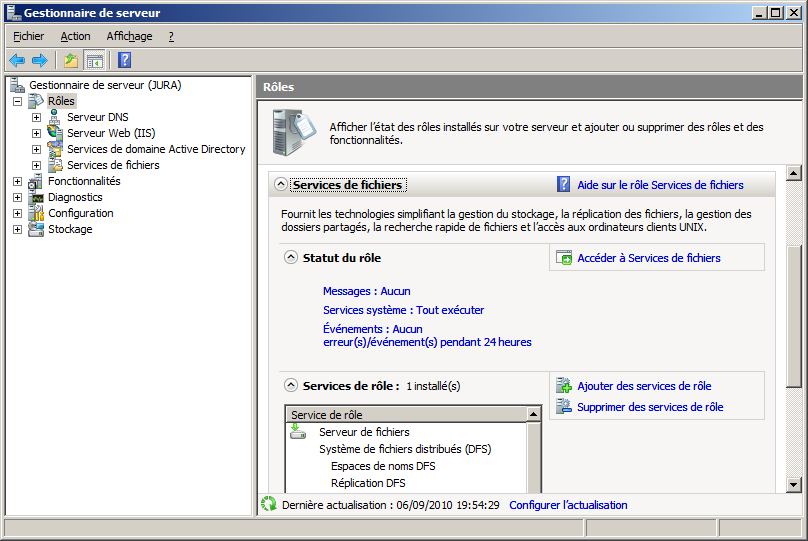808x541 pixels.
Task: Click Configurer l'actualisation link
Action: (x=568, y=505)
